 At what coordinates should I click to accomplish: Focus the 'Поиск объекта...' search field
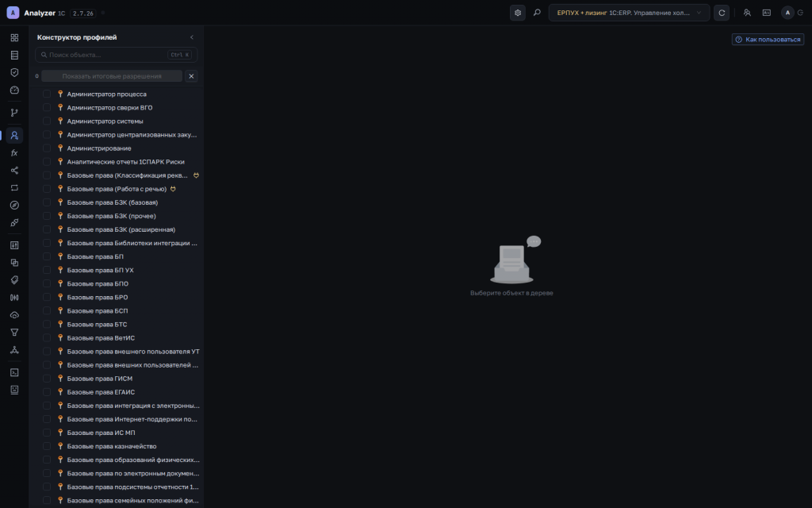[116, 55]
